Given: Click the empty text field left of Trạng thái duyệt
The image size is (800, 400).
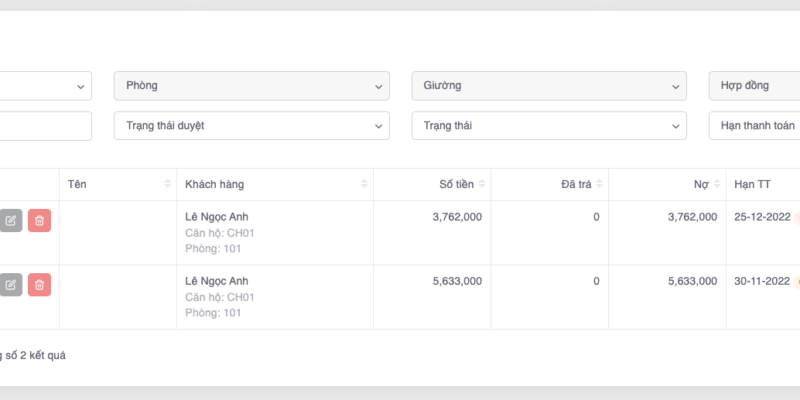Looking at the screenshot, I should 45,126.
